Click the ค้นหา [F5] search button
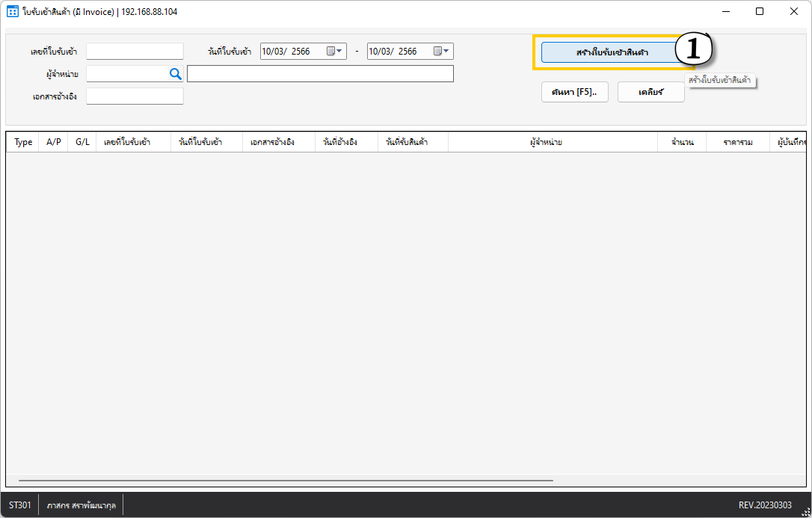 (x=574, y=92)
